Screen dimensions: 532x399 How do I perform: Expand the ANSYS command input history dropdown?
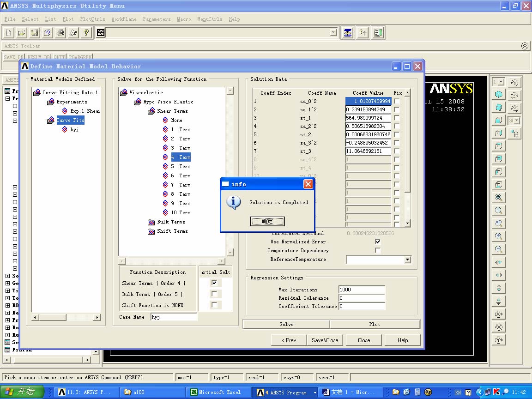[333, 33]
